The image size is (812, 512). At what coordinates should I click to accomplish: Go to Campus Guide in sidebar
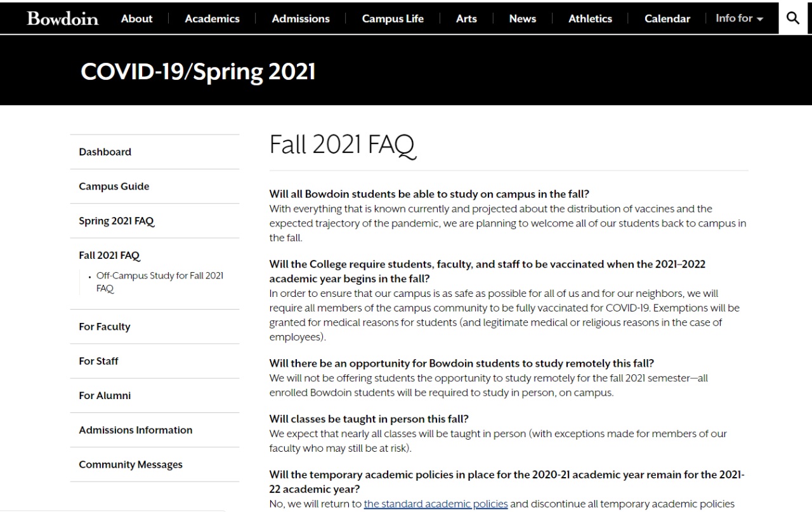point(114,187)
